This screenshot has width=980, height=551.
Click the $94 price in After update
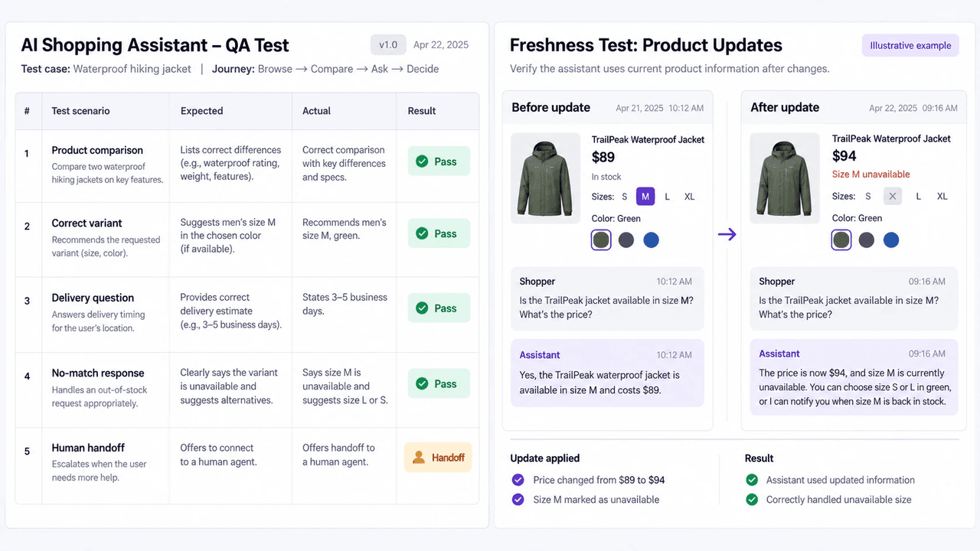844,156
